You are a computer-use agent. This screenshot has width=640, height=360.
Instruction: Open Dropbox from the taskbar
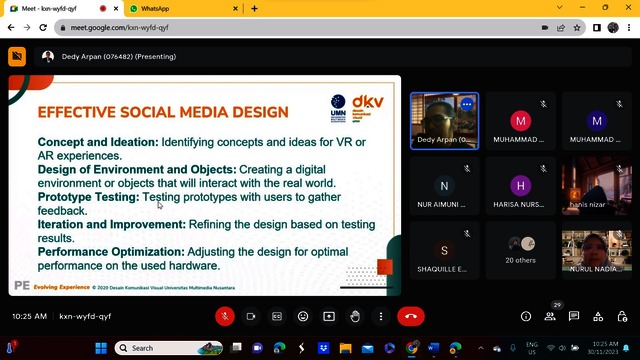[x=323, y=348]
